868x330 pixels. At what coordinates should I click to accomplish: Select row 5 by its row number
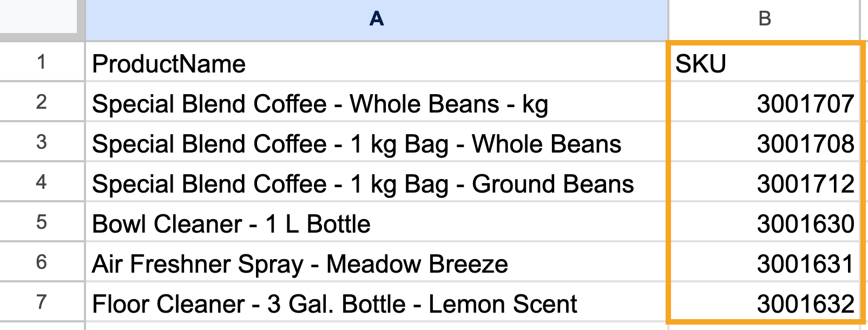click(x=44, y=222)
